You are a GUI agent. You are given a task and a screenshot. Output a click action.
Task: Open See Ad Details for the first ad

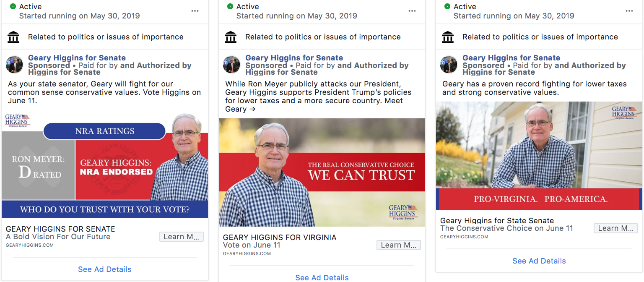point(105,269)
